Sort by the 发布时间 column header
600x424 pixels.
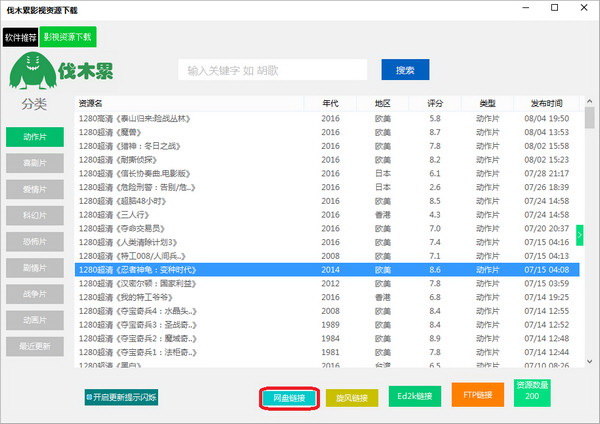(546, 103)
